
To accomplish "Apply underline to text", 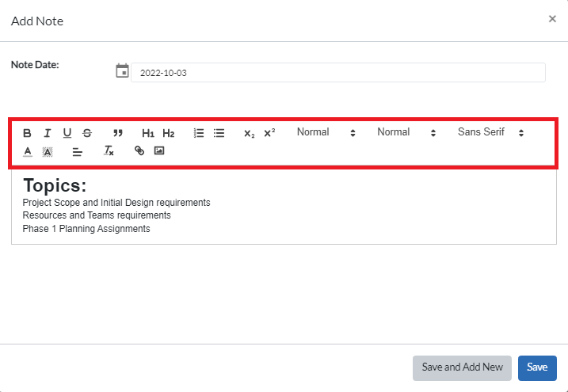I will click(x=67, y=133).
